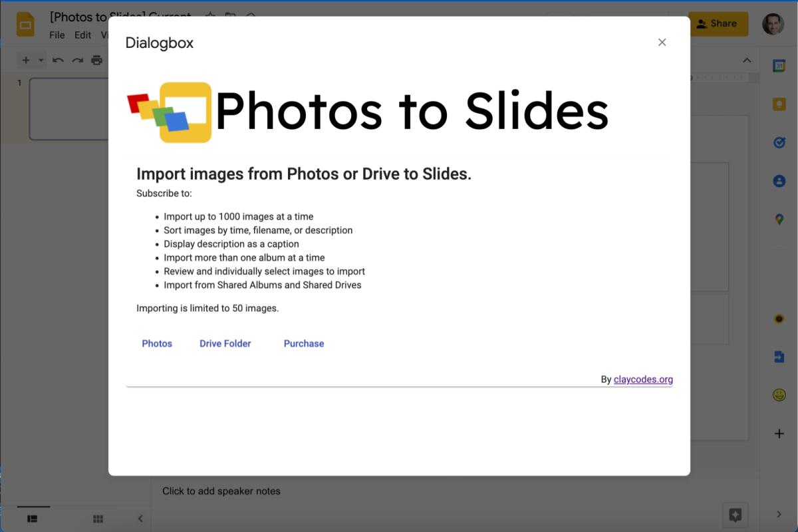798x532 pixels.
Task: Expand the new slide layout dropdown arrow
Action: pos(41,61)
